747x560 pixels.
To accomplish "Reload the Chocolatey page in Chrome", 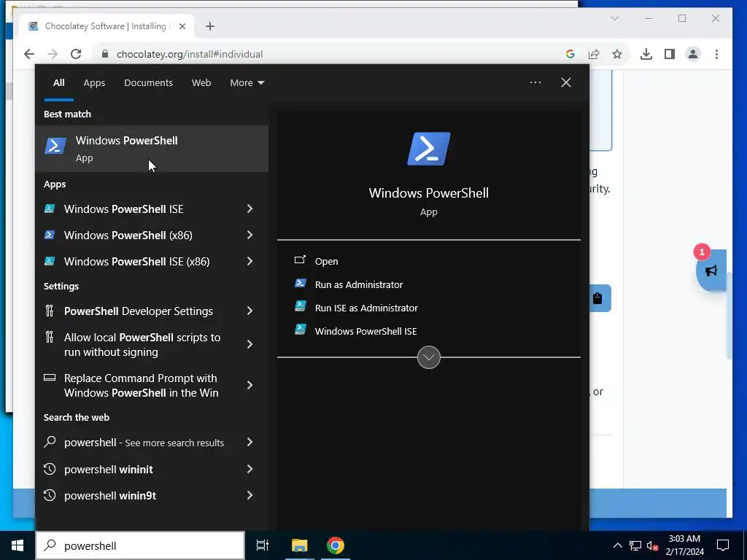I will tap(76, 54).
